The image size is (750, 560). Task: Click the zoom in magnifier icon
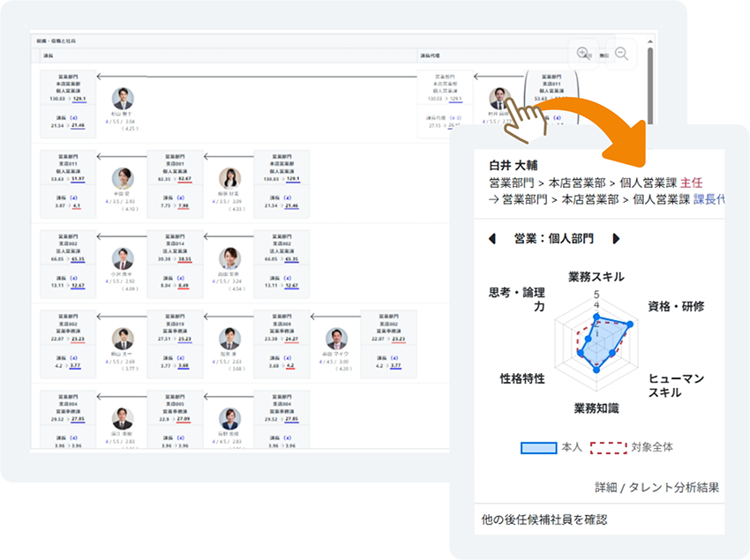tap(583, 54)
